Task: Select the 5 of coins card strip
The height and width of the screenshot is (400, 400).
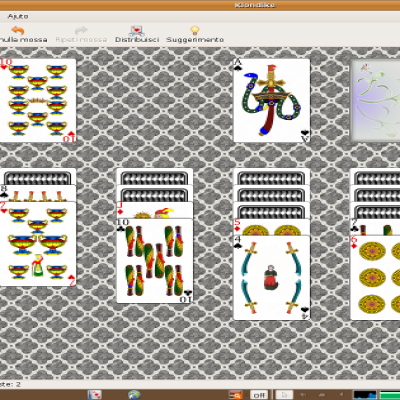Action: click(x=272, y=227)
